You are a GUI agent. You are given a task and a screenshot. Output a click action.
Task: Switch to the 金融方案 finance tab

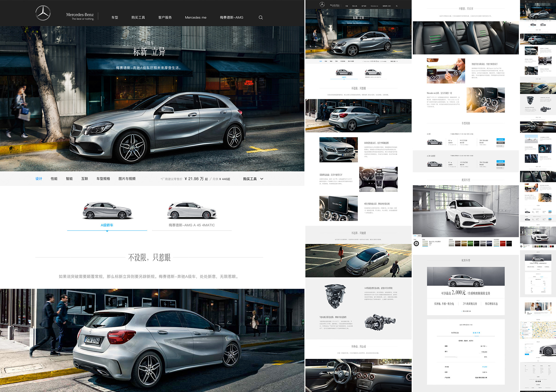476,333
